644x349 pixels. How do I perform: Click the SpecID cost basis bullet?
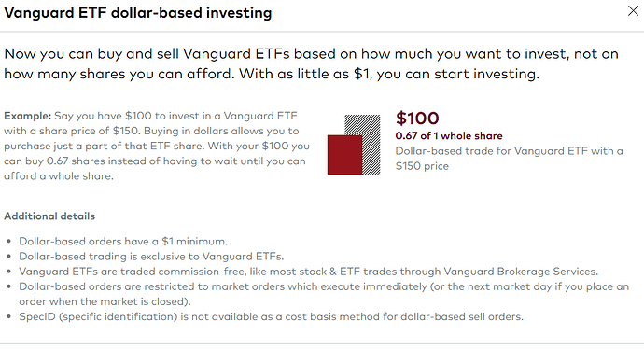(271, 317)
